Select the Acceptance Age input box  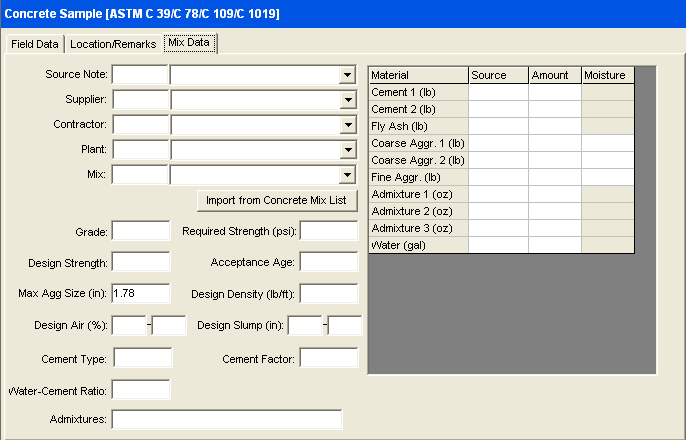tap(328, 262)
